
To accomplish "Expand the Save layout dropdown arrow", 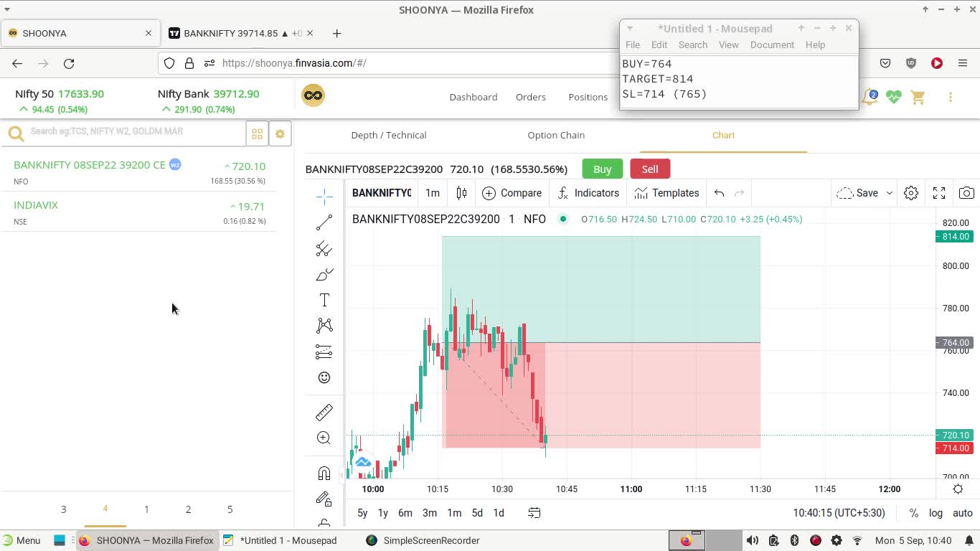I will (x=890, y=193).
